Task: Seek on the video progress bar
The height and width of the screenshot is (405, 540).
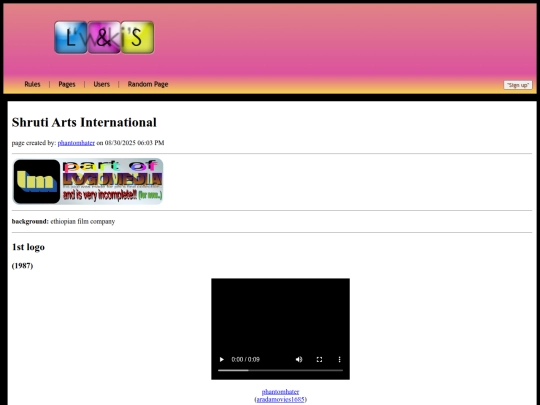Action: click(280, 370)
